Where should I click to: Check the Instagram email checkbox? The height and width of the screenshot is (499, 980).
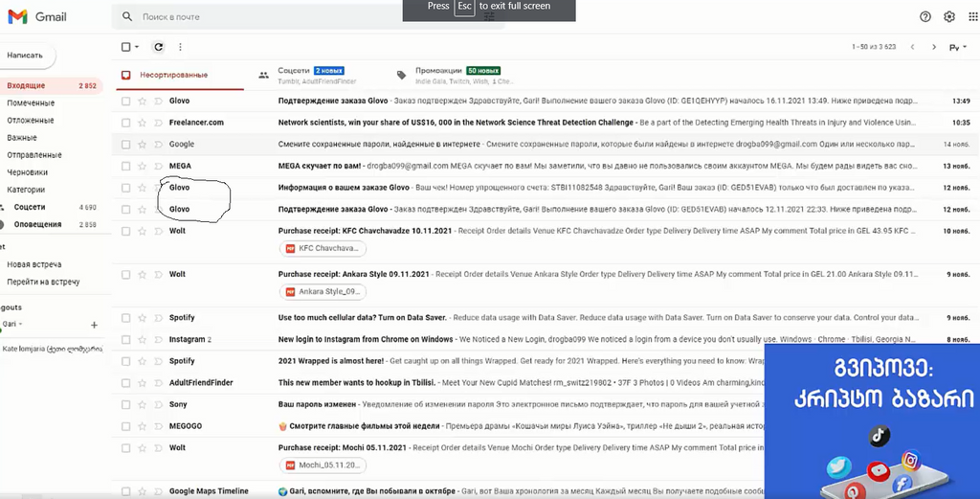pyautogui.click(x=125, y=340)
